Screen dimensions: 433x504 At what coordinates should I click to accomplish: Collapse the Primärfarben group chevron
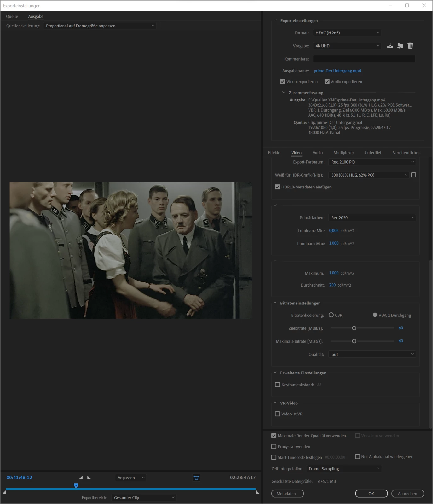(x=275, y=205)
